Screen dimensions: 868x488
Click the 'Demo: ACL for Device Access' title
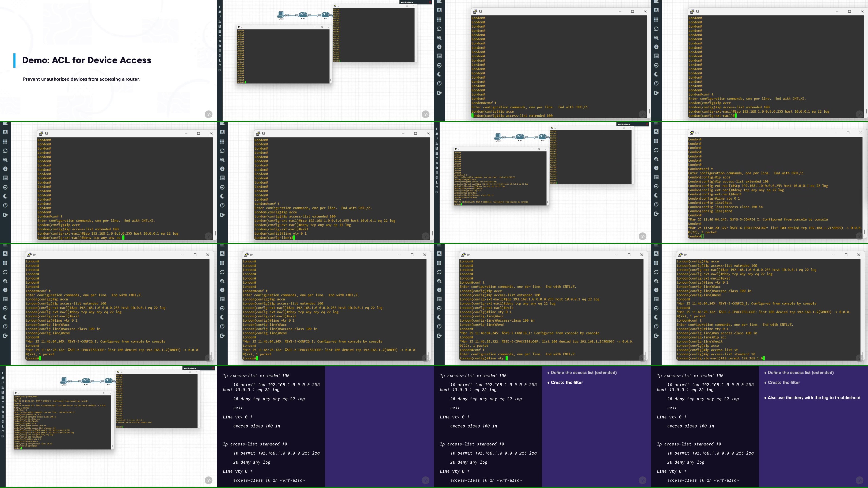coord(87,60)
